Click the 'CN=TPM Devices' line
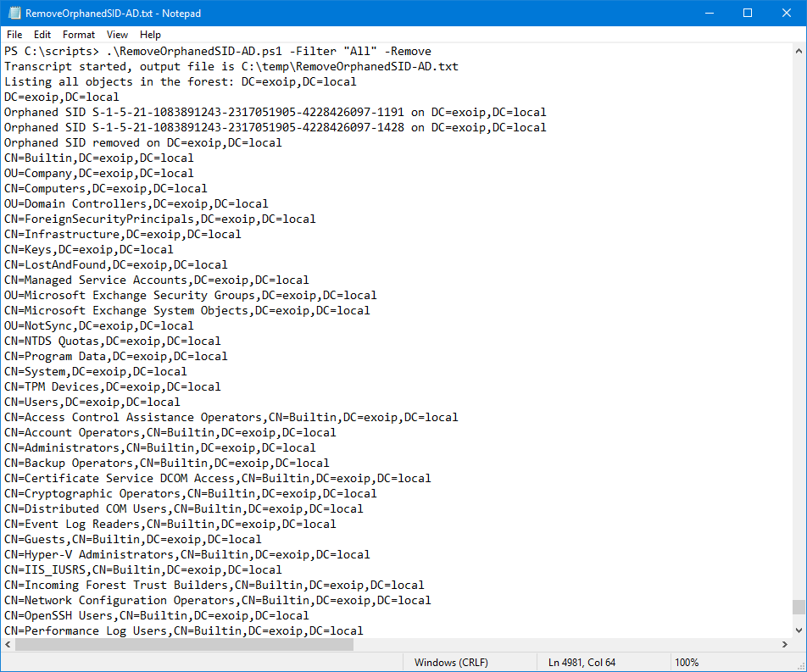The width and height of the screenshot is (807, 672). (112, 387)
